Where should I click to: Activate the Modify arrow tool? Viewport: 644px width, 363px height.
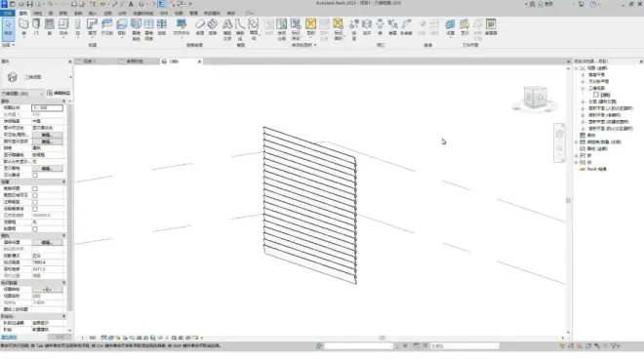pyautogui.click(x=8, y=28)
